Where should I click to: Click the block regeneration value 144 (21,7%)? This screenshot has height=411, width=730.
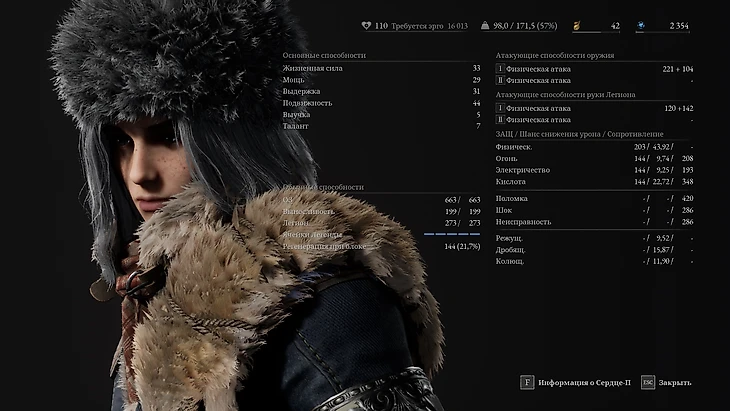coord(462,246)
